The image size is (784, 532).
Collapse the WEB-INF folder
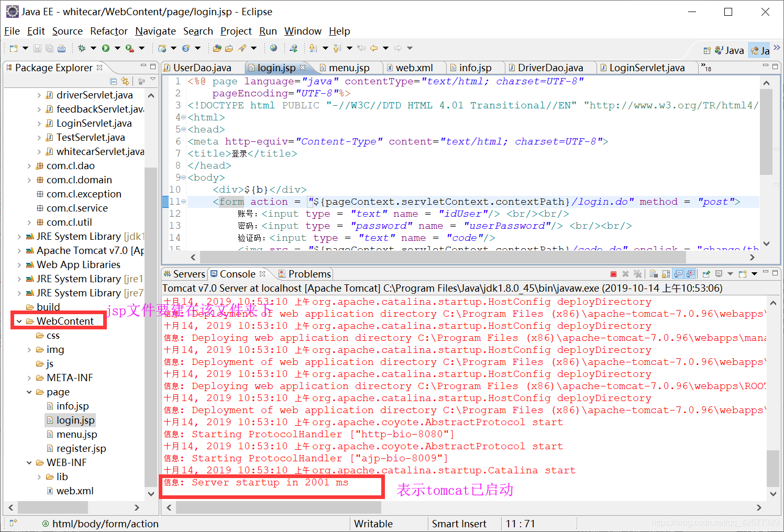[29, 462]
